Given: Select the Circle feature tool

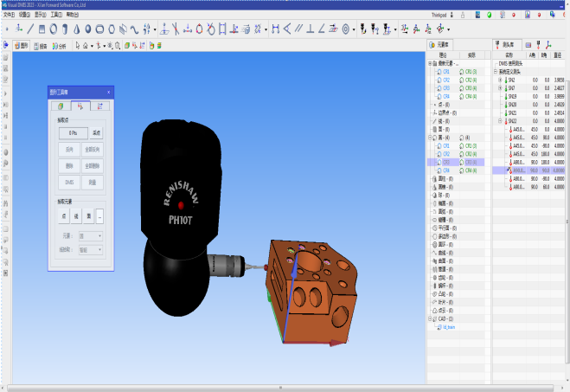Looking at the screenshot, I should [54, 29].
